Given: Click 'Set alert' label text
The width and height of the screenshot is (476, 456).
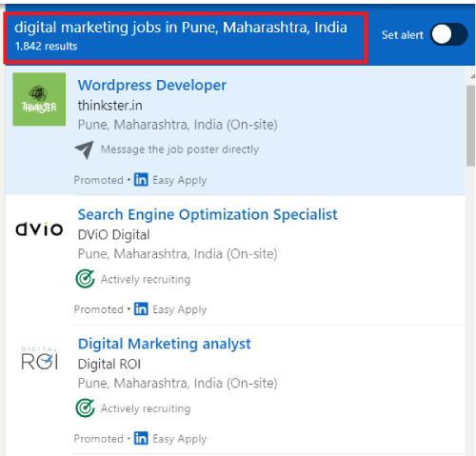Looking at the screenshot, I should (x=403, y=35).
